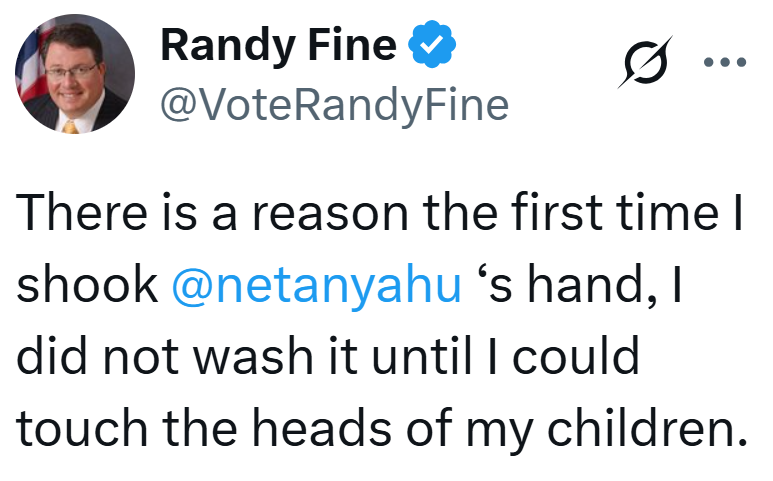Image resolution: width=773 pixels, height=481 pixels.
Task: Click the tweet line beginning 'There is a reason'
Action: pyautogui.click(x=380, y=216)
